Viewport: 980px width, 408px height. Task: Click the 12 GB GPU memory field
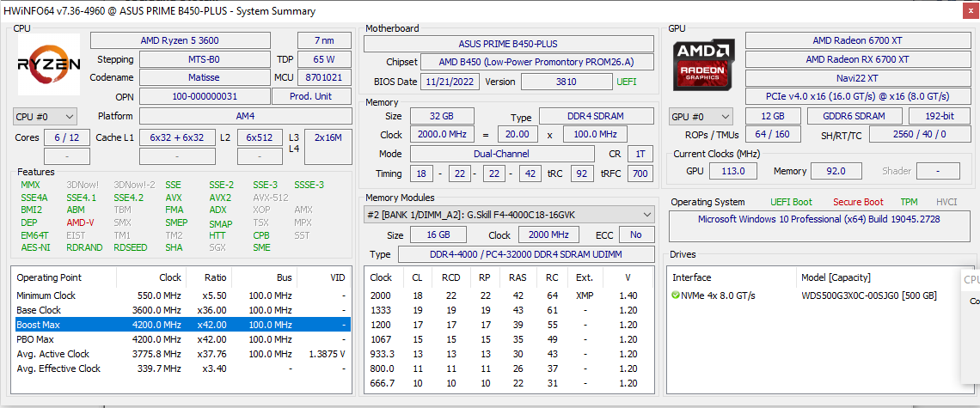pos(773,116)
